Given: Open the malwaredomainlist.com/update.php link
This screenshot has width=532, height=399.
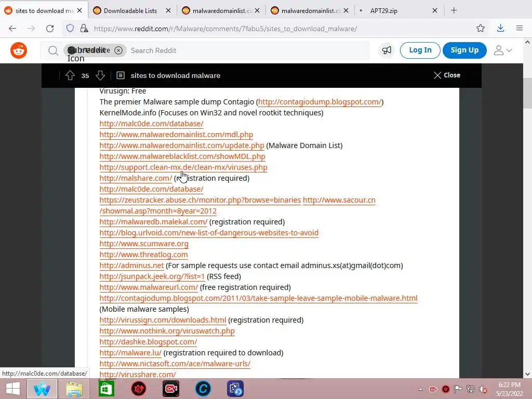Looking at the screenshot, I should [181, 145].
